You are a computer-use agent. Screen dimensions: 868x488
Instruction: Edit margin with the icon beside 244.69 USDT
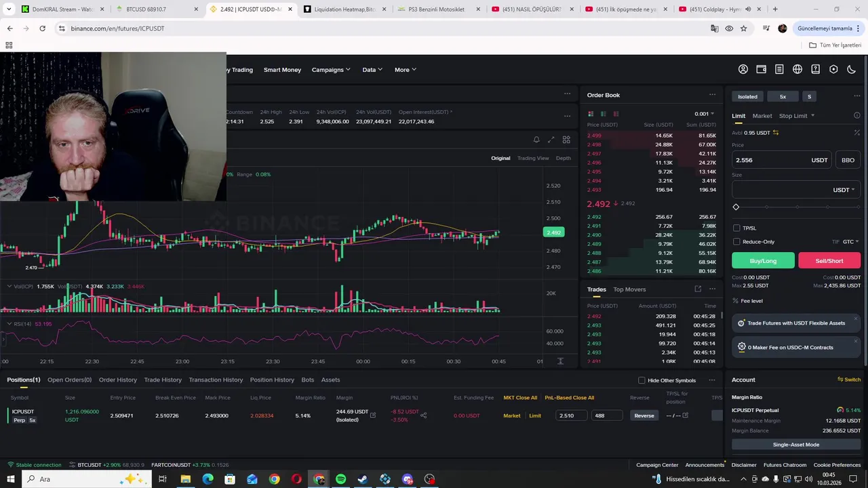(x=372, y=415)
